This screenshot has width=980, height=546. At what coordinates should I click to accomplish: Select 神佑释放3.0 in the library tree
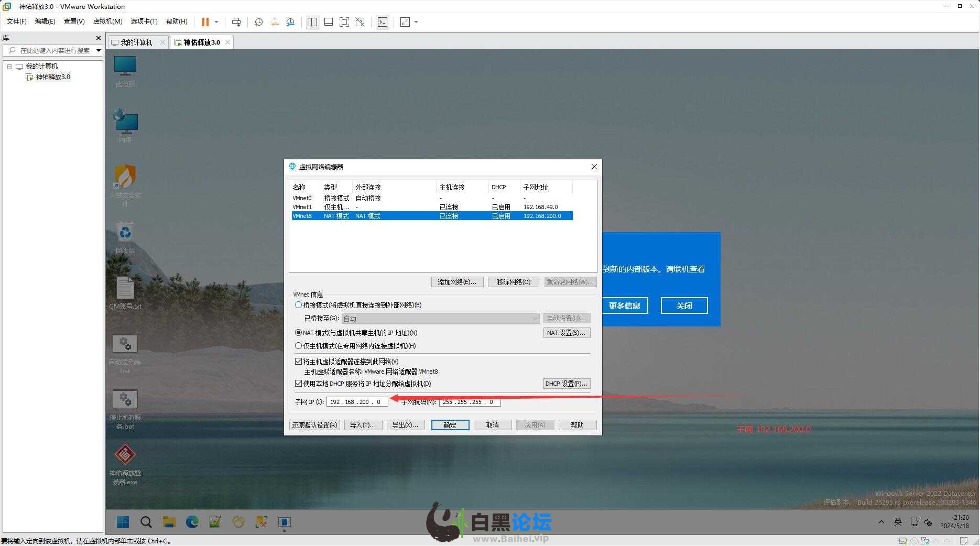pos(52,77)
